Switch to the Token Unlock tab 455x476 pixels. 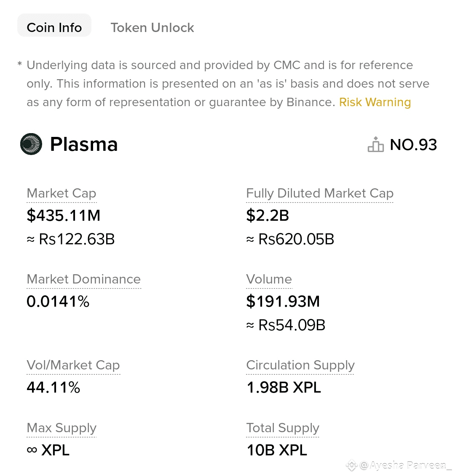[152, 28]
